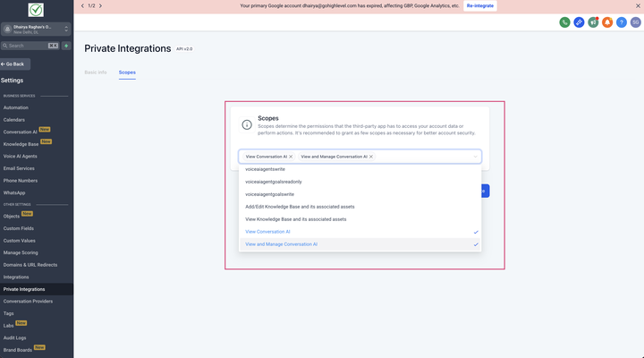
Task: Select View Knowledge Base and its associated assets
Action: 295,218
